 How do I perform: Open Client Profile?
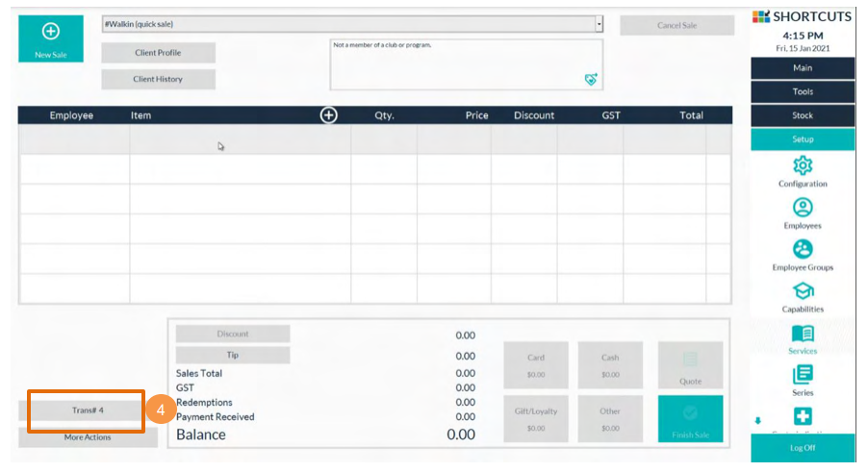tap(159, 53)
